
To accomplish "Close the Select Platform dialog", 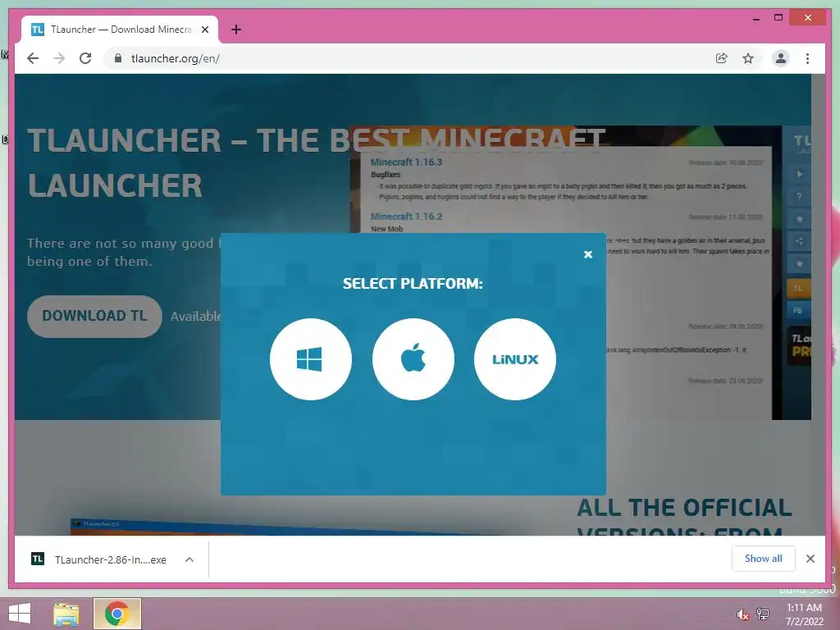I will pyautogui.click(x=587, y=254).
